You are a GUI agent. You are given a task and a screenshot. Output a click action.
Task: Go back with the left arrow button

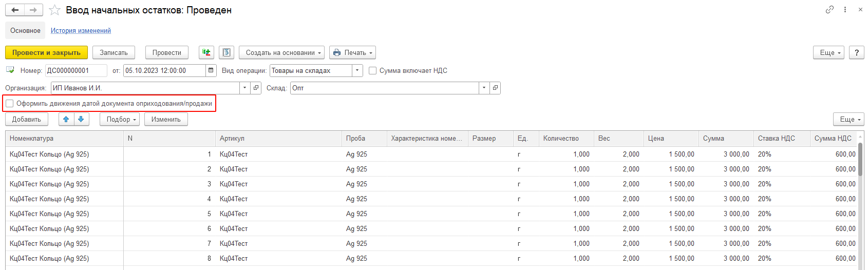click(x=15, y=10)
